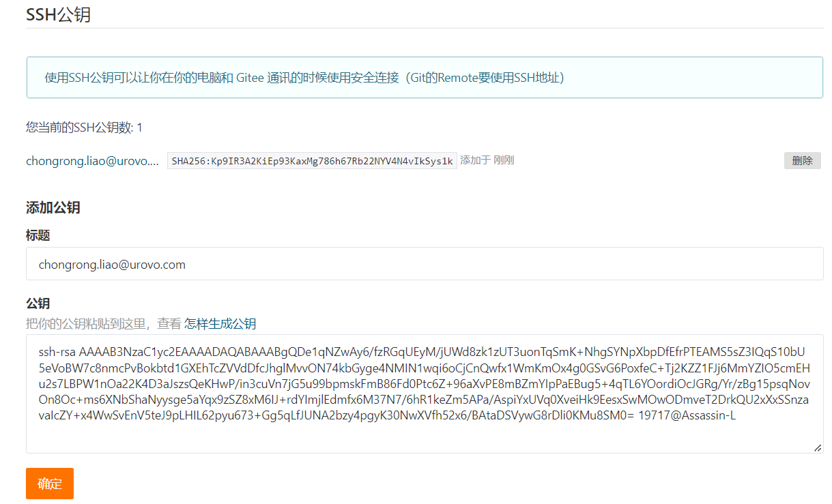This screenshot has width=832, height=504.
Task: Click the text chongrong.liao@urovo.com in title field
Action: (x=112, y=264)
